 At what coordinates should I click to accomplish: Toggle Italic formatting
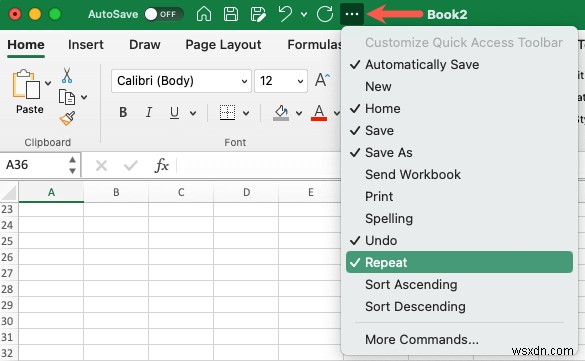point(148,112)
